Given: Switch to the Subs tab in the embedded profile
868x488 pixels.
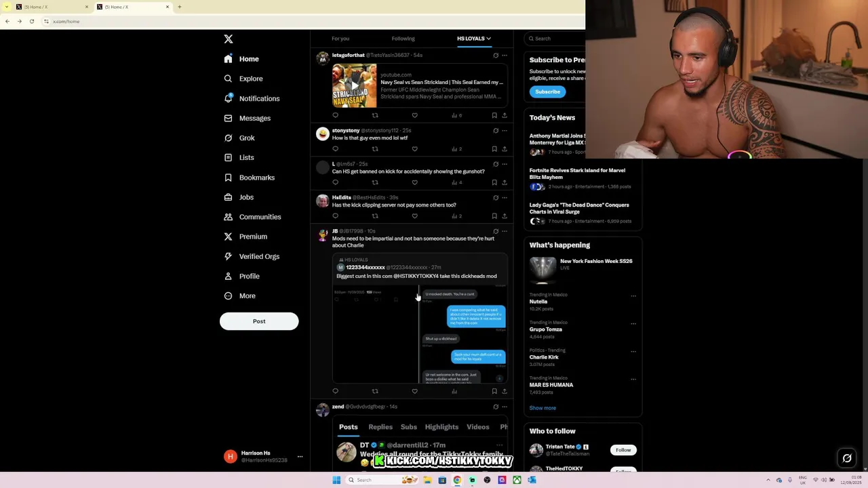Looking at the screenshot, I should click(408, 427).
